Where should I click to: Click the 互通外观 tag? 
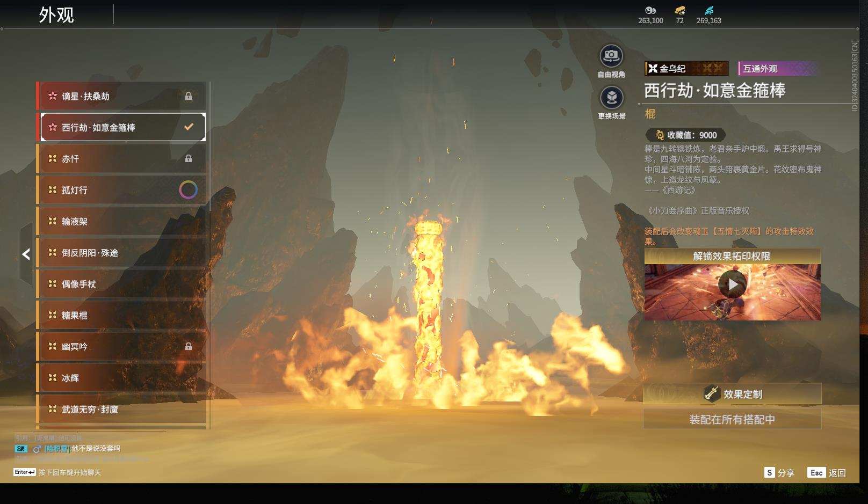click(x=778, y=68)
